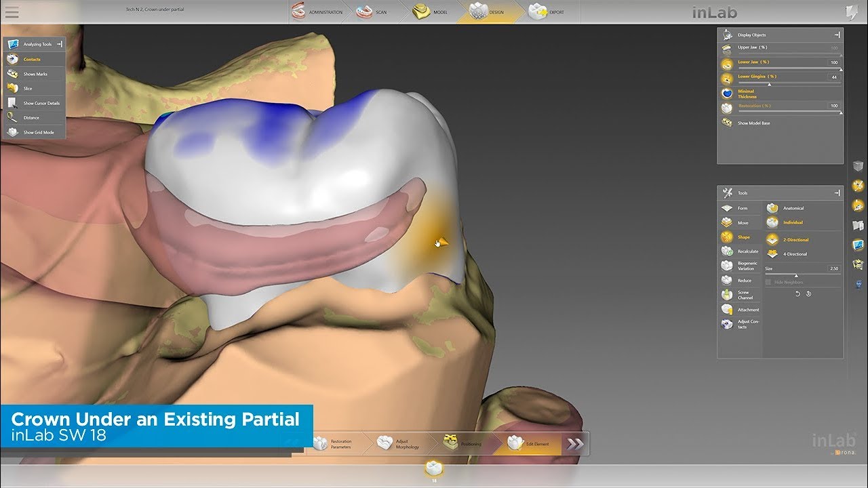Click the blue figure sidebar icon

859,285
